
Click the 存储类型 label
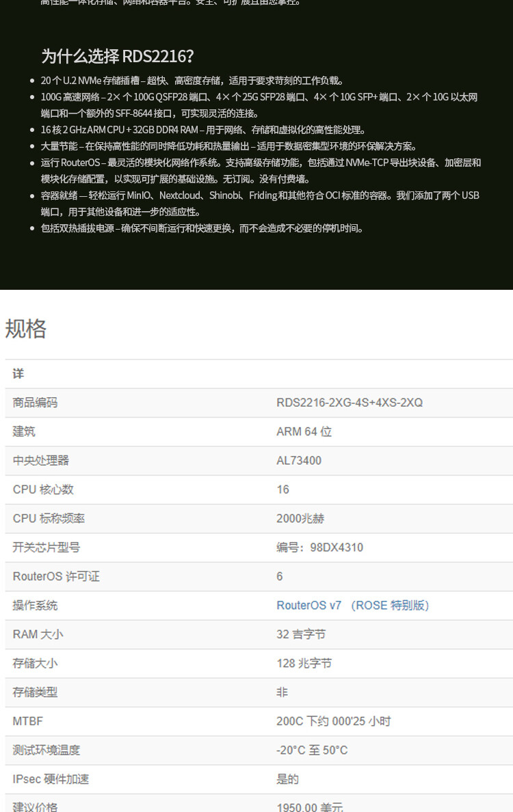coord(36,692)
